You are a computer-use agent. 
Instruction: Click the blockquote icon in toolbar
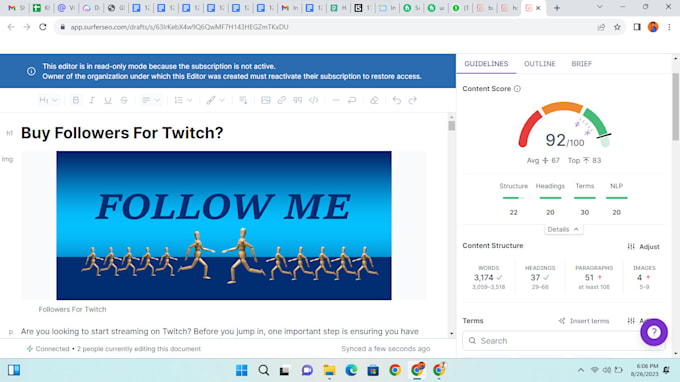(x=298, y=100)
